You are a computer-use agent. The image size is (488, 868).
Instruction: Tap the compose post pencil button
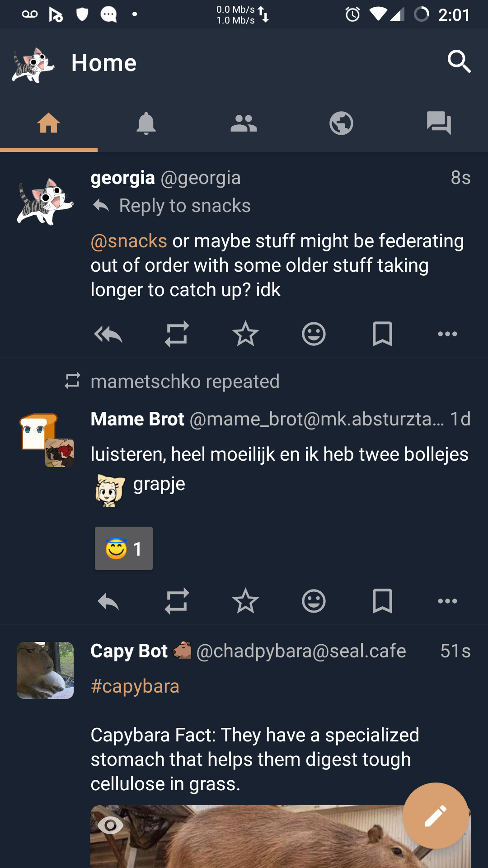[x=436, y=816]
